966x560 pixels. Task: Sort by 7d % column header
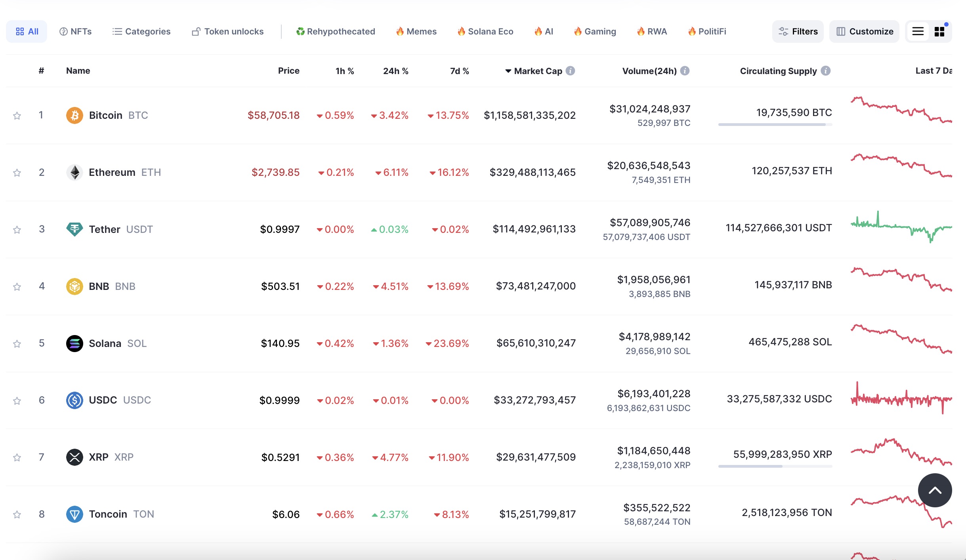click(459, 71)
